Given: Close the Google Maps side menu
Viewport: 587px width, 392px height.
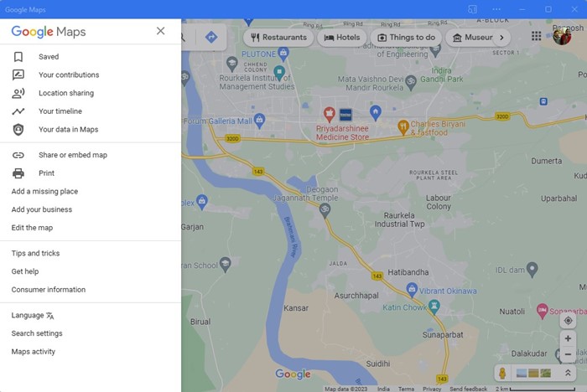Looking at the screenshot, I should 161,31.
